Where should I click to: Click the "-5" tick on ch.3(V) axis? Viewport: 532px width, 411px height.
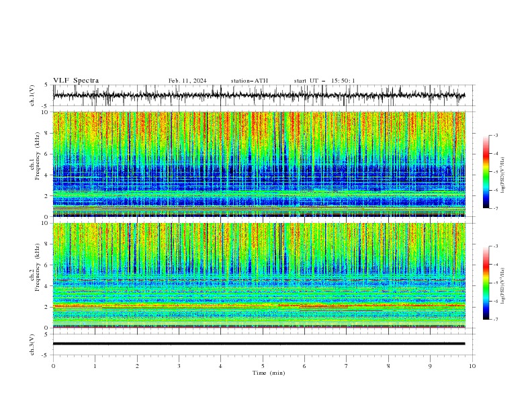pyautogui.click(x=46, y=355)
